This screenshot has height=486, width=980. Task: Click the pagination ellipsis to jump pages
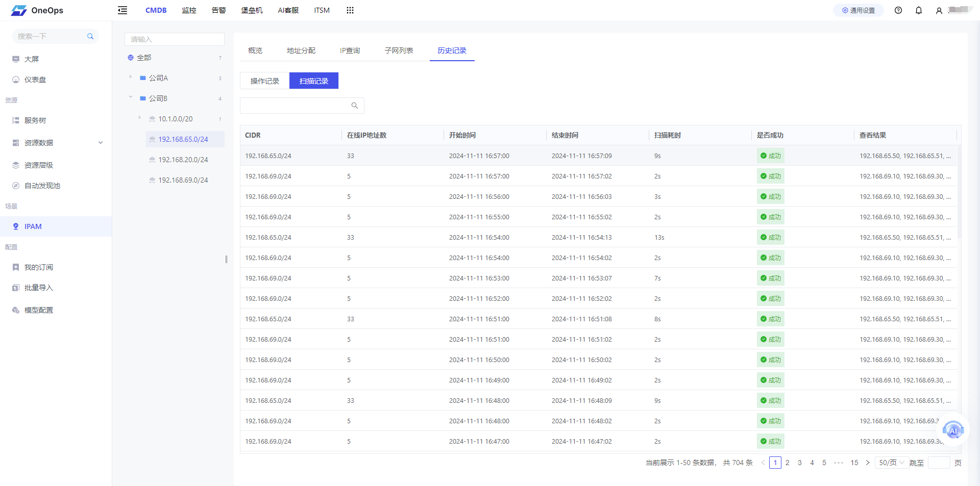[839, 463]
